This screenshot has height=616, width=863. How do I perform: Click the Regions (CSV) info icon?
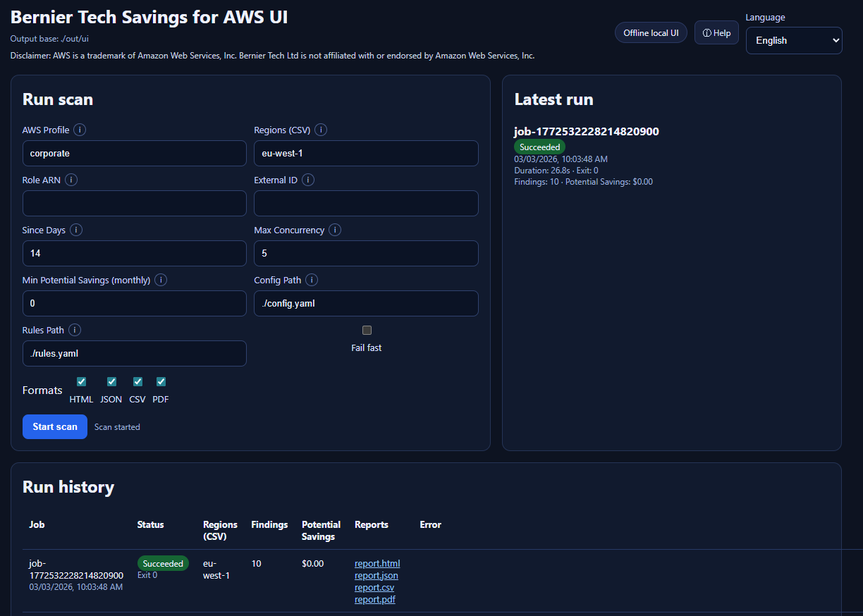pyautogui.click(x=321, y=130)
